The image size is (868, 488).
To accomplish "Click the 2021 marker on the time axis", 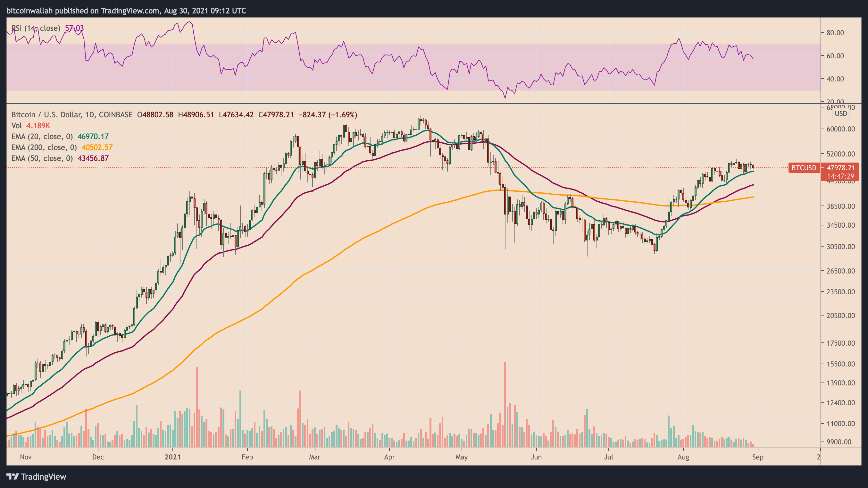I will 172,457.
